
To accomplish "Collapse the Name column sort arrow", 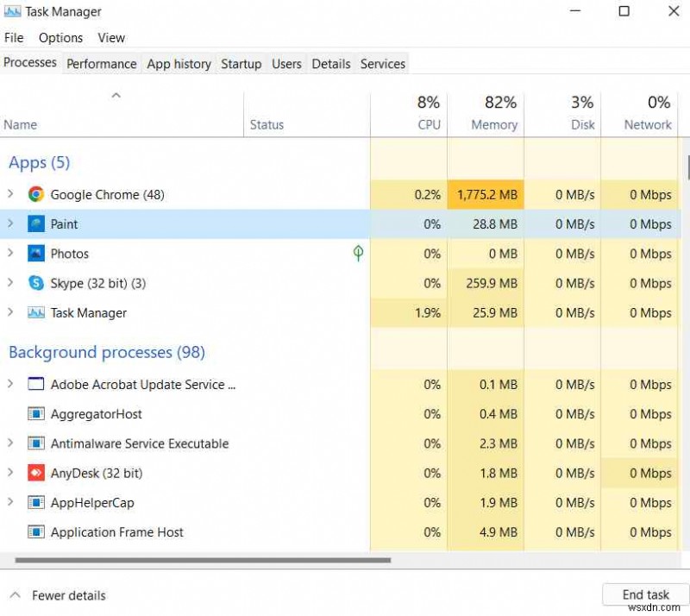I will (x=116, y=95).
